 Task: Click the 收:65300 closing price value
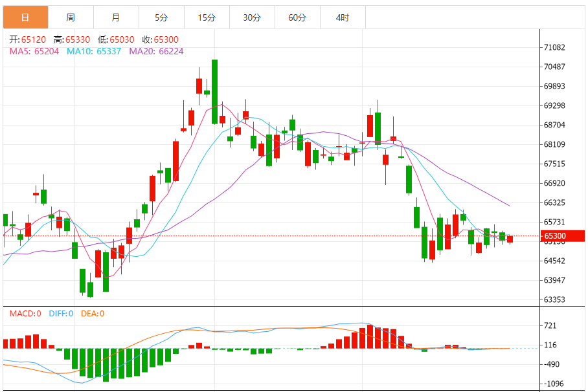[x=160, y=39]
